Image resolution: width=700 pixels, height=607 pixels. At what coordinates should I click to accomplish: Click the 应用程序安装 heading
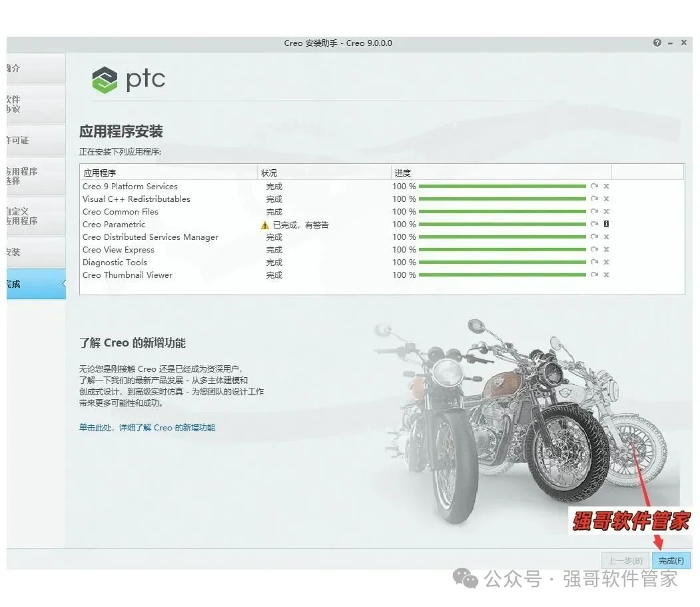(121, 131)
